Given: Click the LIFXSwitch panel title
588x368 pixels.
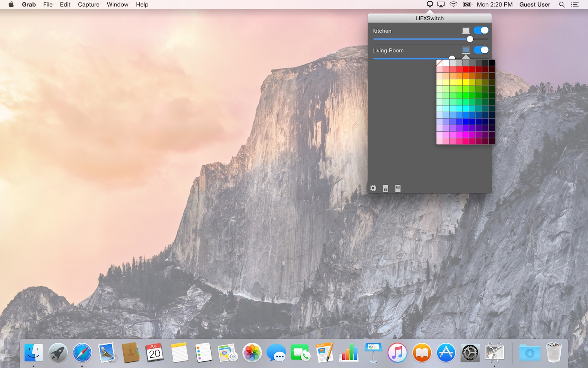Looking at the screenshot, I should click(x=430, y=18).
